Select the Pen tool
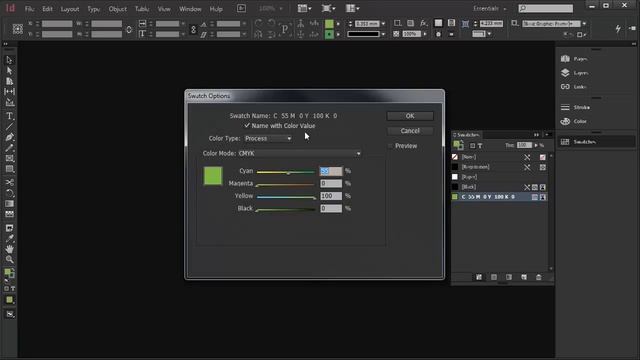Image resolution: width=640 pixels, height=360 pixels. 9,137
